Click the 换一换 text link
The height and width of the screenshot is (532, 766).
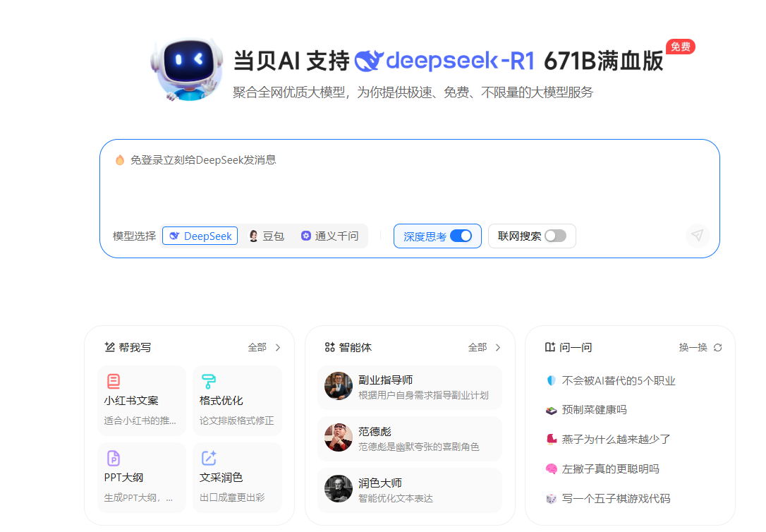tap(693, 347)
